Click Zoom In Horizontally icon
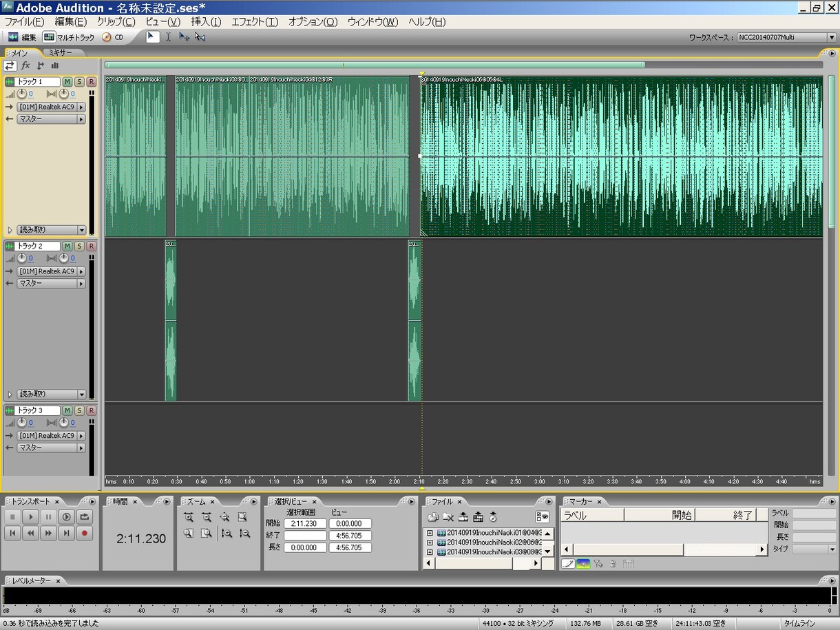 189,517
